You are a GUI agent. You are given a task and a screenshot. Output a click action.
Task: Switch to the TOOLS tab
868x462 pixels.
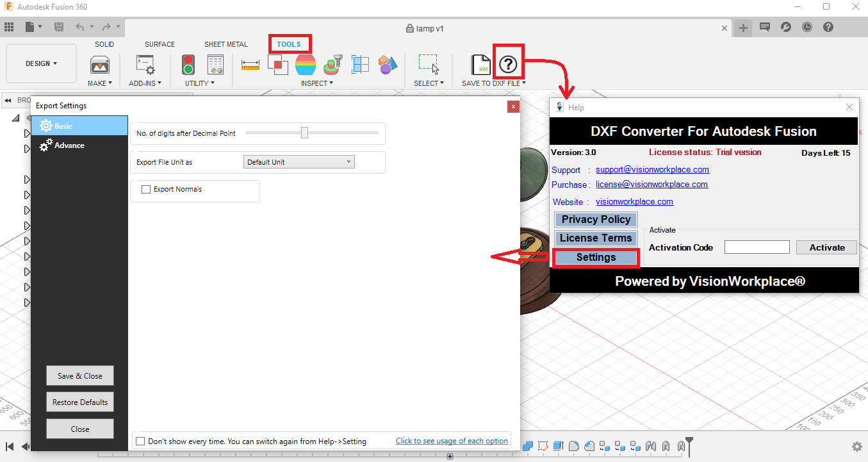click(x=289, y=44)
